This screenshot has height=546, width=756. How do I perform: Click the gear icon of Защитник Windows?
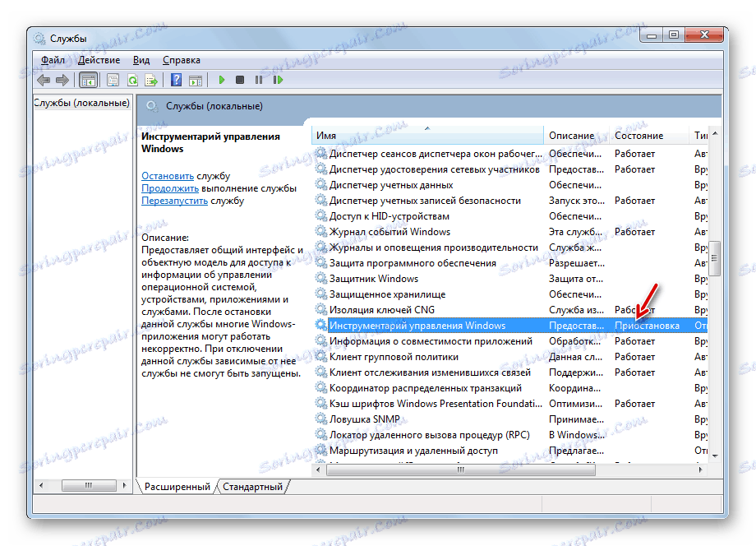(x=320, y=278)
